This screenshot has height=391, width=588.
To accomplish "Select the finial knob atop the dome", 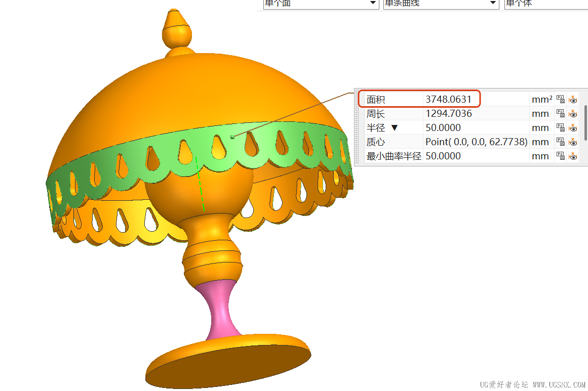I will 177,30.
